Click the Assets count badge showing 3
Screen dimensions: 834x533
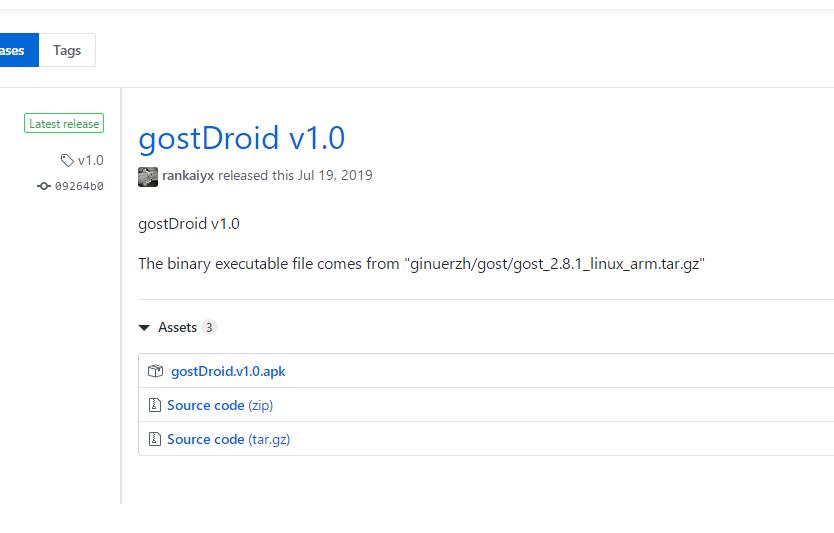tap(208, 327)
